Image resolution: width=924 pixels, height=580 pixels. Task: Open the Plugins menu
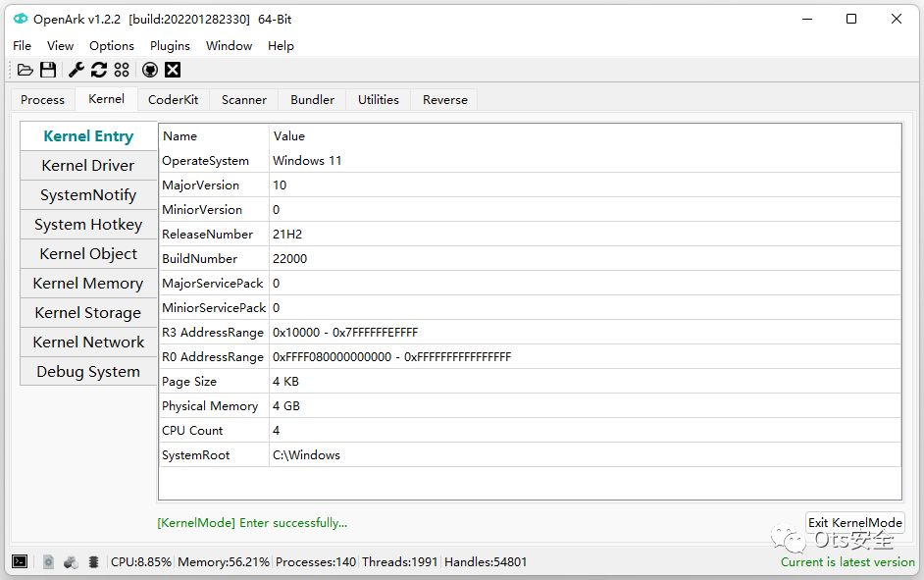coord(170,46)
